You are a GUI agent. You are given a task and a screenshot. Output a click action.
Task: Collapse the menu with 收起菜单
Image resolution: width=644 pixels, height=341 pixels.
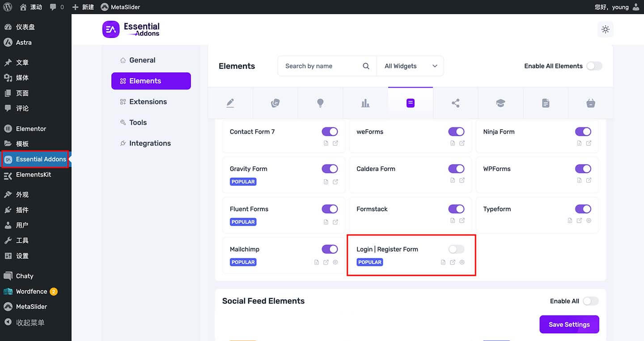click(x=36, y=322)
